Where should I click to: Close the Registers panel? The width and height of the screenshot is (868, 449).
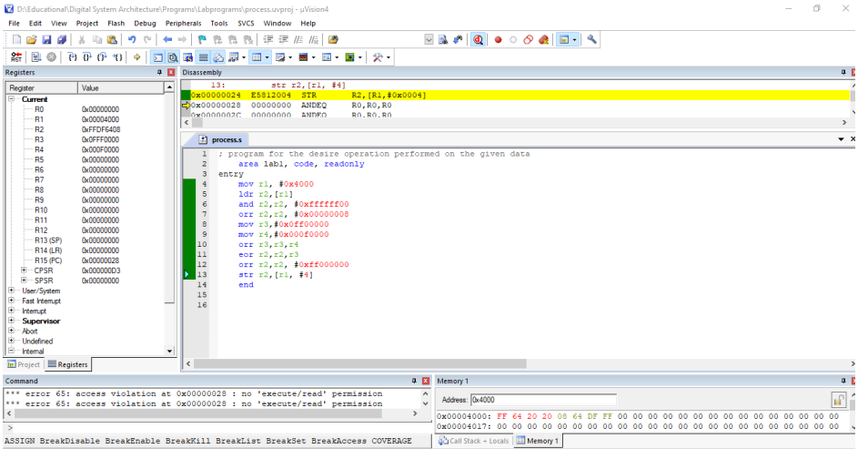coord(171,73)
